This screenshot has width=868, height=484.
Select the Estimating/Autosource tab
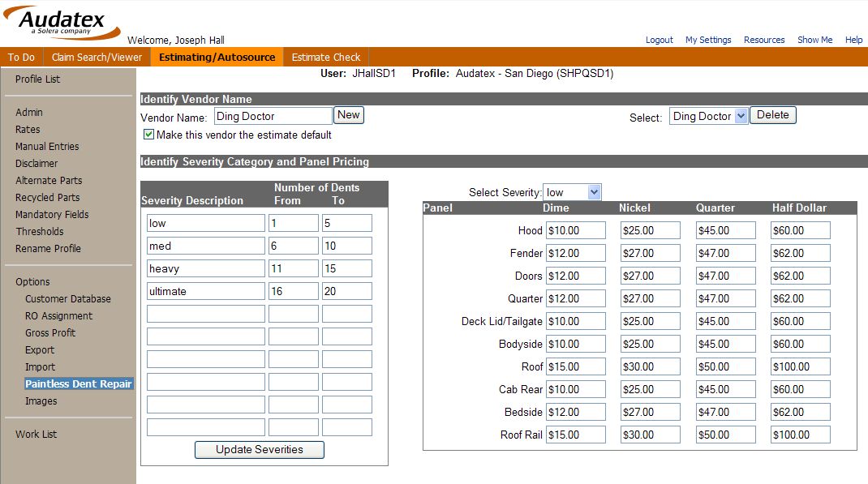click(x=217, y=57)
